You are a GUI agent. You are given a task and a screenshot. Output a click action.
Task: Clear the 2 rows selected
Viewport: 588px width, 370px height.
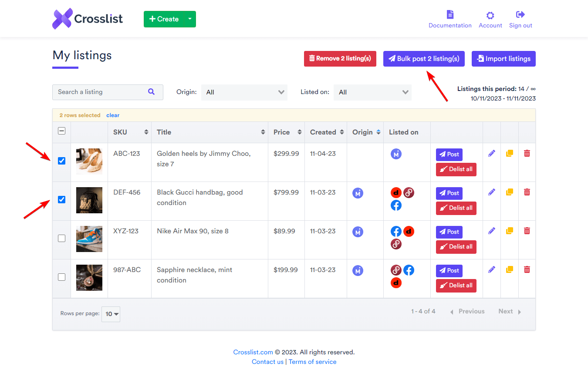point(113,115)
